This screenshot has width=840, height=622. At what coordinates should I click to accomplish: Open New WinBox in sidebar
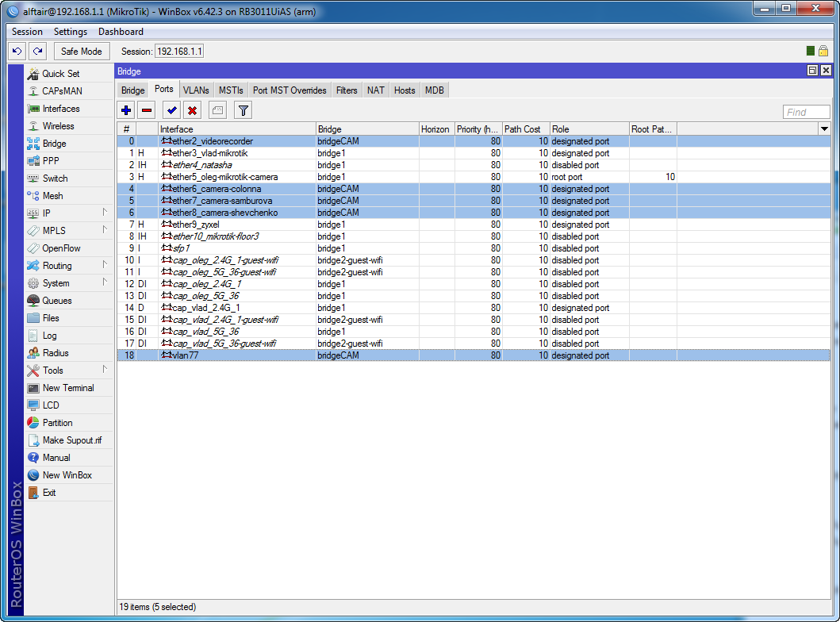(69, 475)
